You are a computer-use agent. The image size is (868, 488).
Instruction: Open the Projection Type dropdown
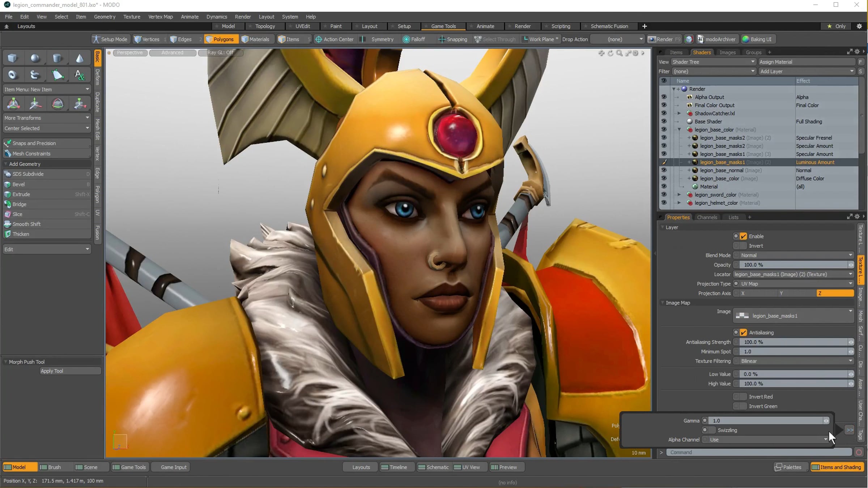(796, 284)
